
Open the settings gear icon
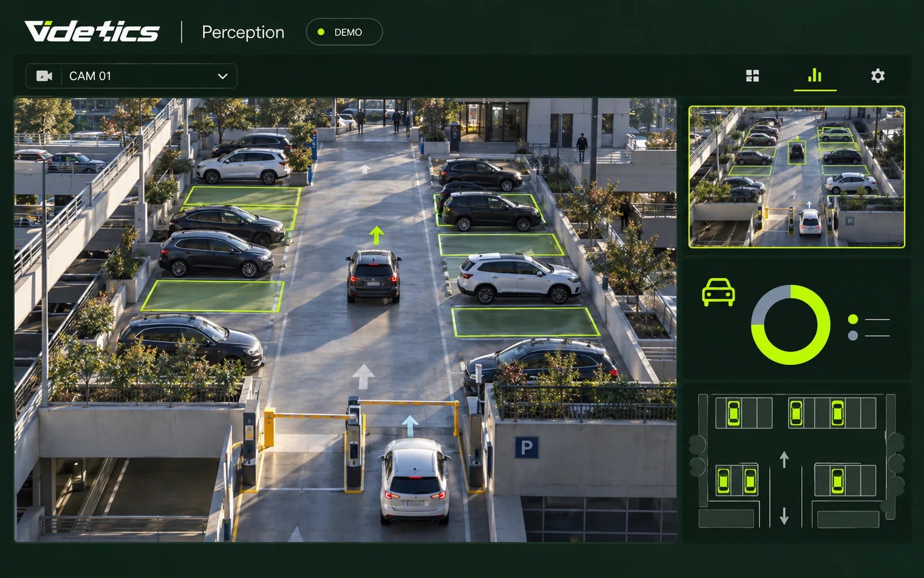pos(877,76)
